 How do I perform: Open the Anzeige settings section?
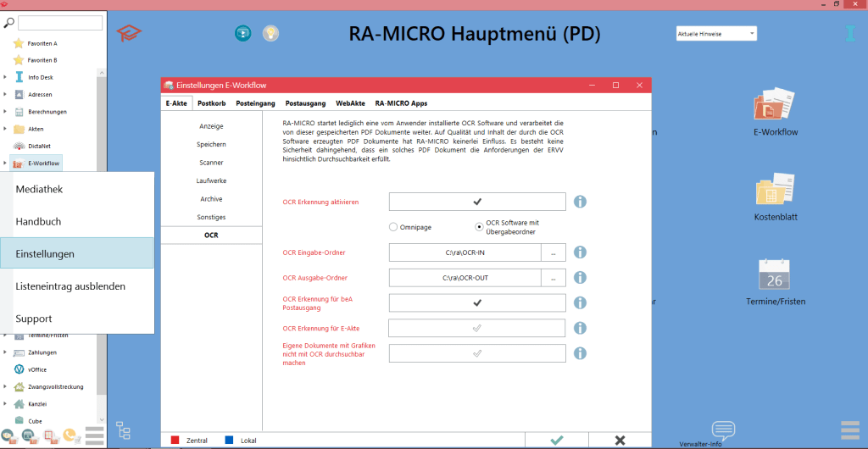click(211, 126)
